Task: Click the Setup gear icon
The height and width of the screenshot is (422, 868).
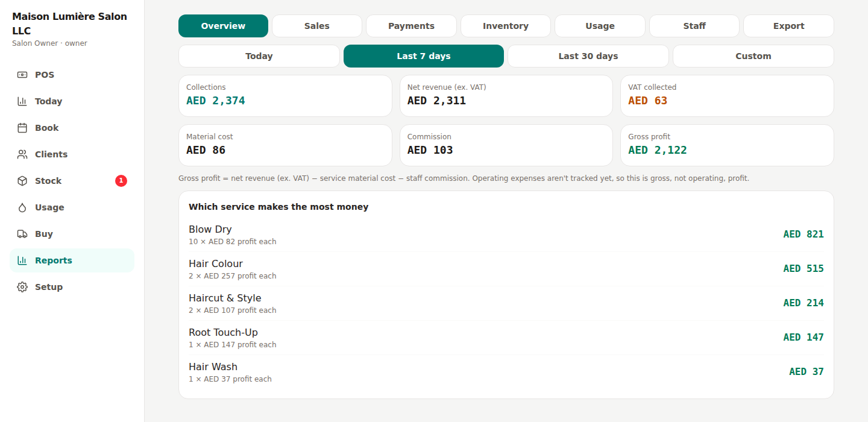Action: [x=22, y=287]
